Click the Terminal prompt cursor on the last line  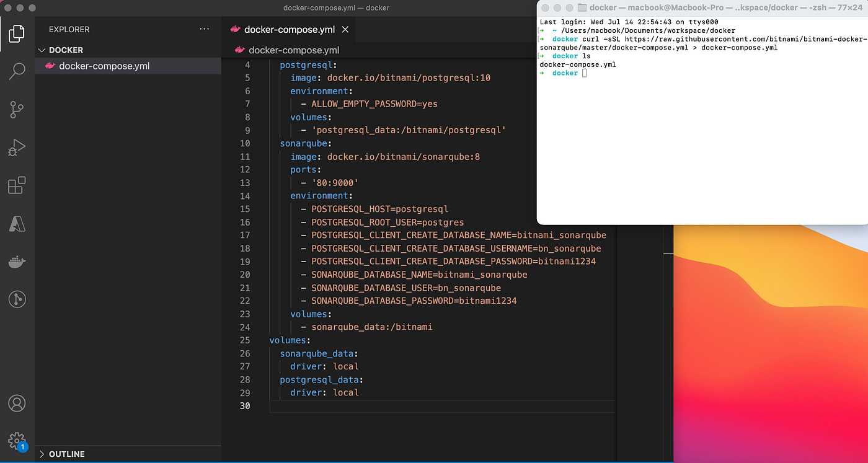[585, 73]
